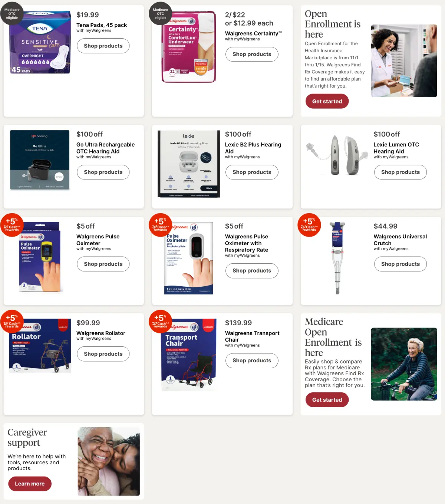Click +5% W Cash rewards badge on Rollator
This screenshot has height=504, width=445.
point(12,321)
